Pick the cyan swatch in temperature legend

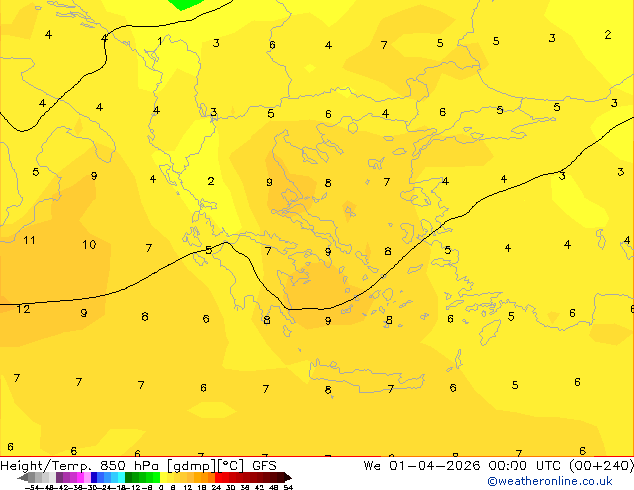click(121, 477)
